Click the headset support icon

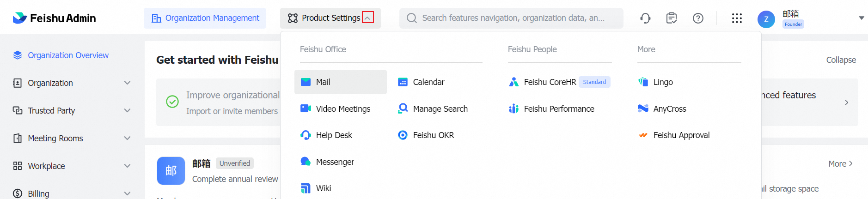[x=645, y=18]
